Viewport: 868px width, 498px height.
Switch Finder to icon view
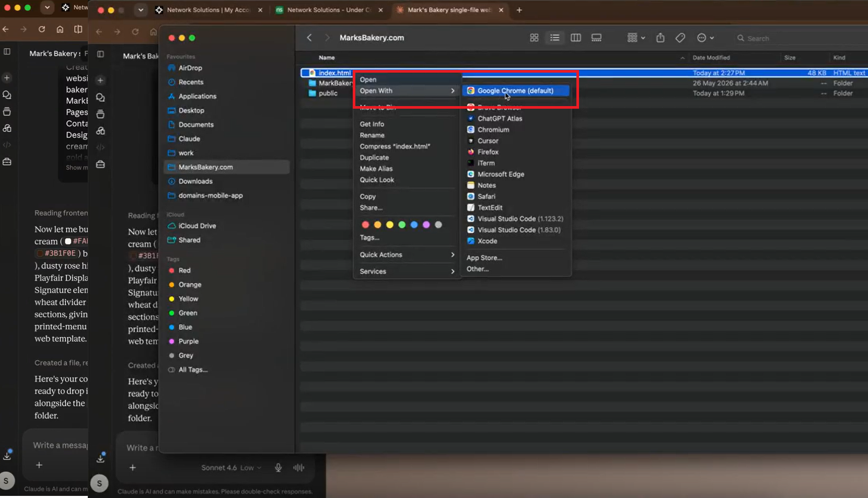(534, 38)
